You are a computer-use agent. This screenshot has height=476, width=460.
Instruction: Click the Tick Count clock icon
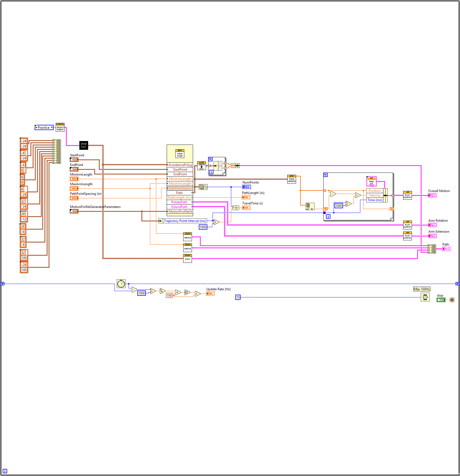pos(121,284)
